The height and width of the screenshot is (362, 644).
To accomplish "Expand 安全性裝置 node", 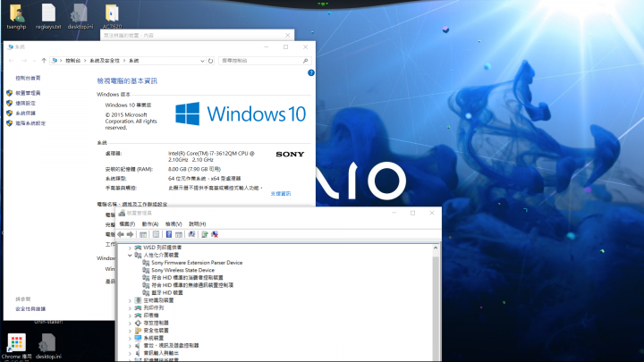I will [130, 331].
